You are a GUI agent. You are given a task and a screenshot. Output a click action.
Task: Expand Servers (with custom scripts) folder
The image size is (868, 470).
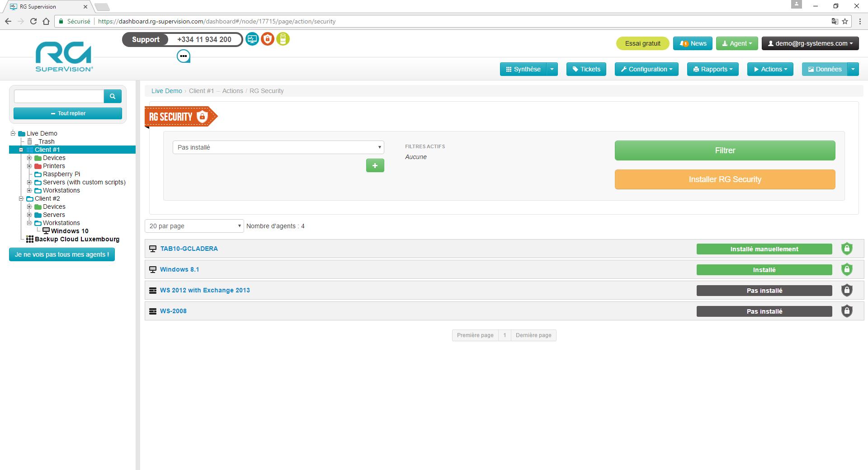coord(29,182)
